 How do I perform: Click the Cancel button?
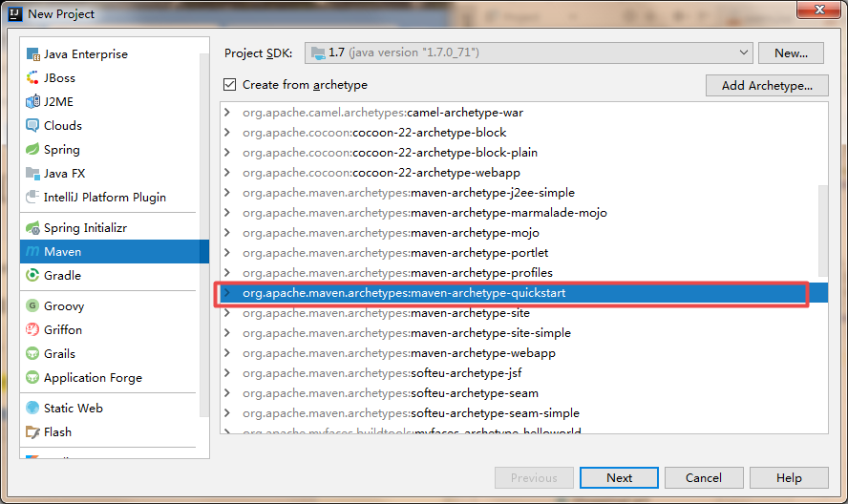704,477
